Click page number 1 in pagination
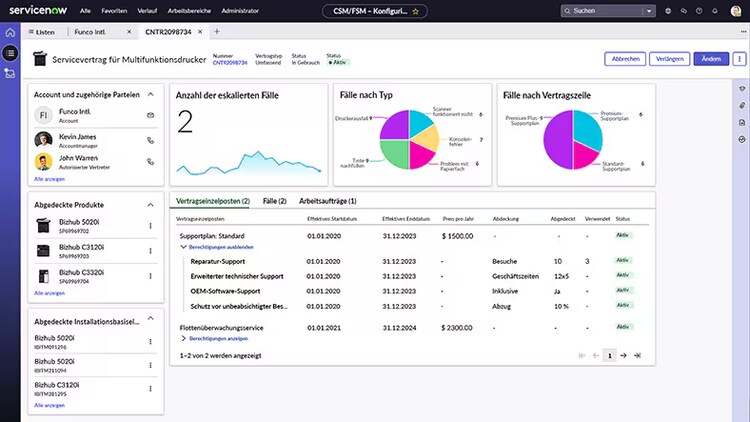 [609, 355]
